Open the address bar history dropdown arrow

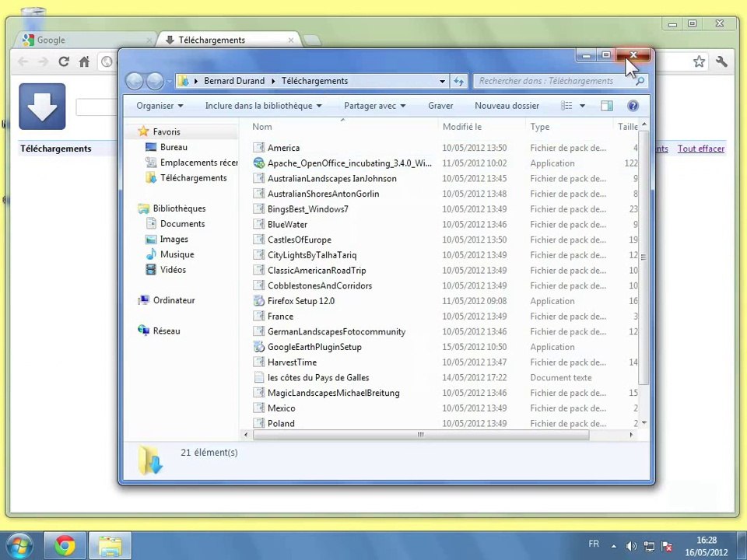coord(442,82)
